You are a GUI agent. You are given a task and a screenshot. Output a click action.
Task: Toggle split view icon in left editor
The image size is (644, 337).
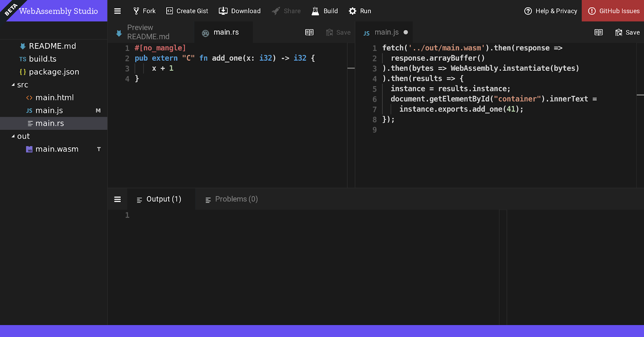point(309,32)
